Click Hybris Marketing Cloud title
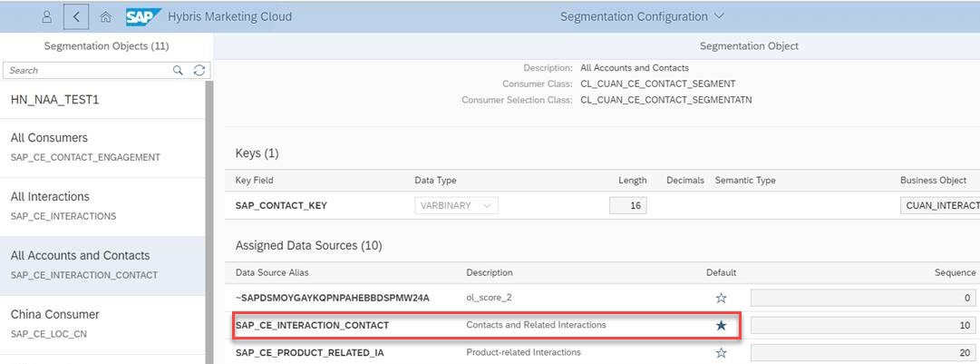980x364 pixels. (x=230, y=17)
